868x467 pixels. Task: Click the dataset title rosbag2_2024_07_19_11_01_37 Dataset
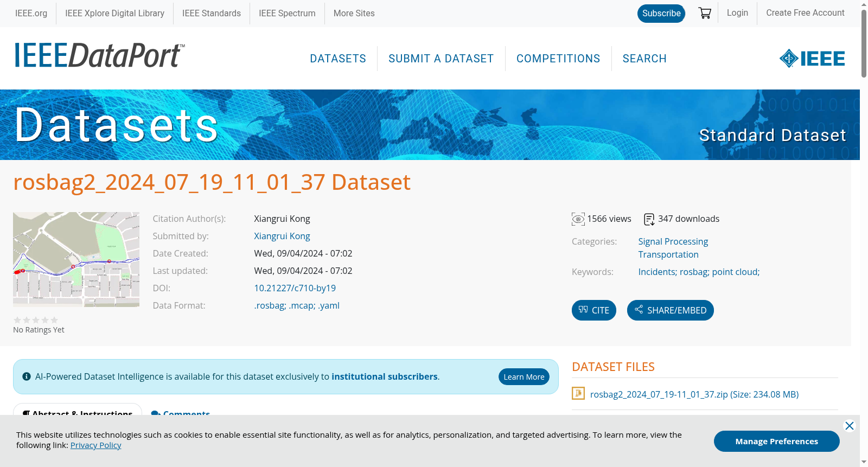tap(212, 182)
